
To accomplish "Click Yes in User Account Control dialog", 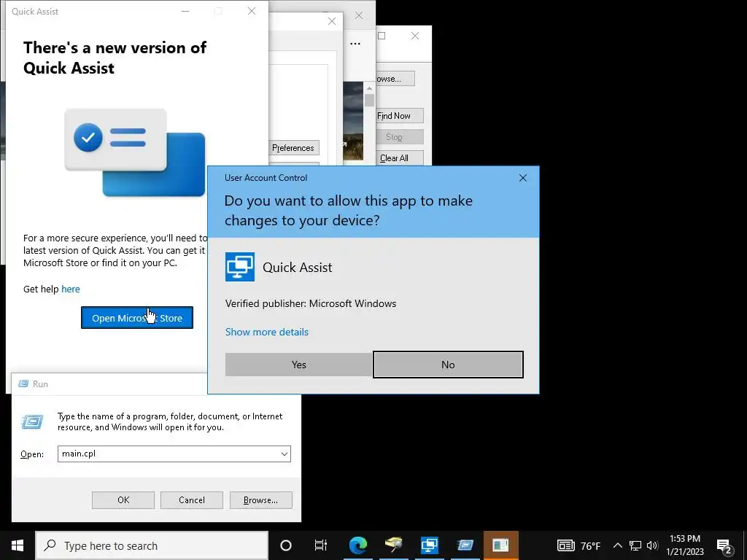I will [x=298, y=365].
